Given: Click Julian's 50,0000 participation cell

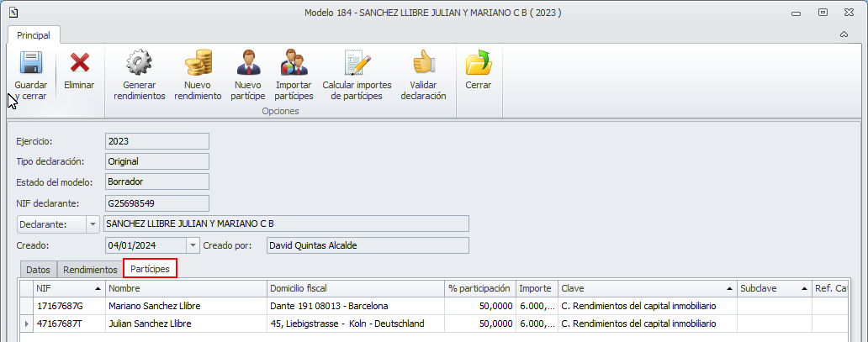Looking at the screenshot, I should point(480,324).
